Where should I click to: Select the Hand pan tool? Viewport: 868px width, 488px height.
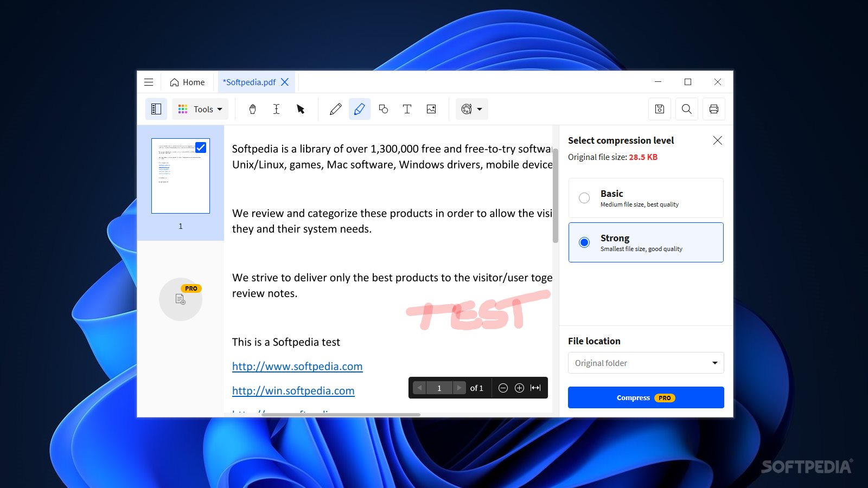252,109
